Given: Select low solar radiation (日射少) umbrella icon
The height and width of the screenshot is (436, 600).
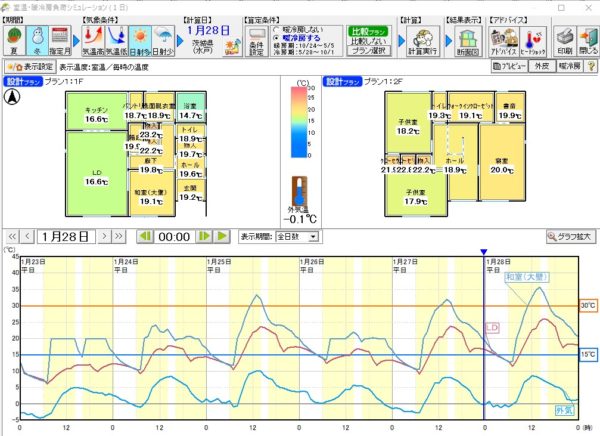Looking at the screenshot, I should click(x=163, y=41).
